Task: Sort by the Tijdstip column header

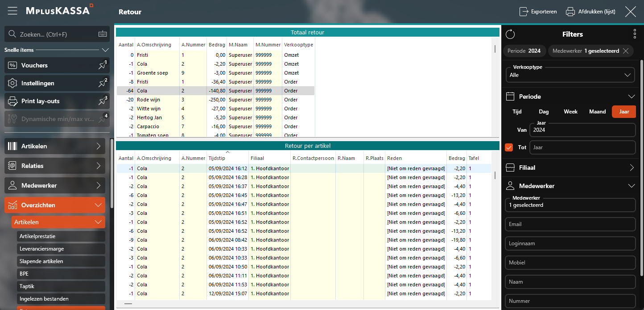Action: coord(228,158)
